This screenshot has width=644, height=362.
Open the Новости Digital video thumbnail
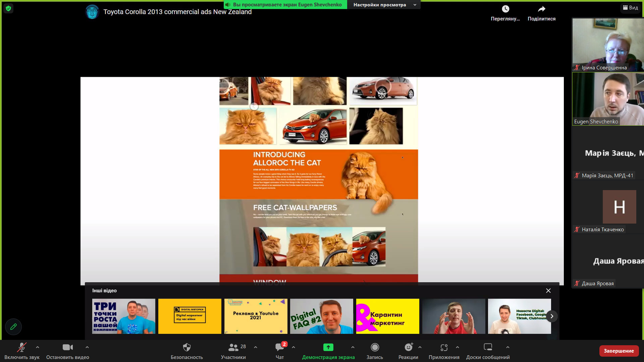tap(520, 316)
